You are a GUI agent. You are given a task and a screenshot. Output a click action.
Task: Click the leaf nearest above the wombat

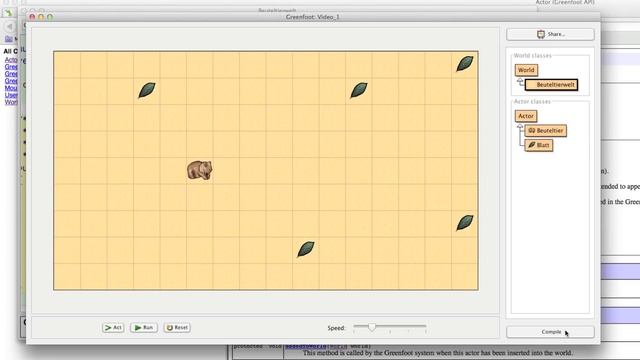(147, 90)
